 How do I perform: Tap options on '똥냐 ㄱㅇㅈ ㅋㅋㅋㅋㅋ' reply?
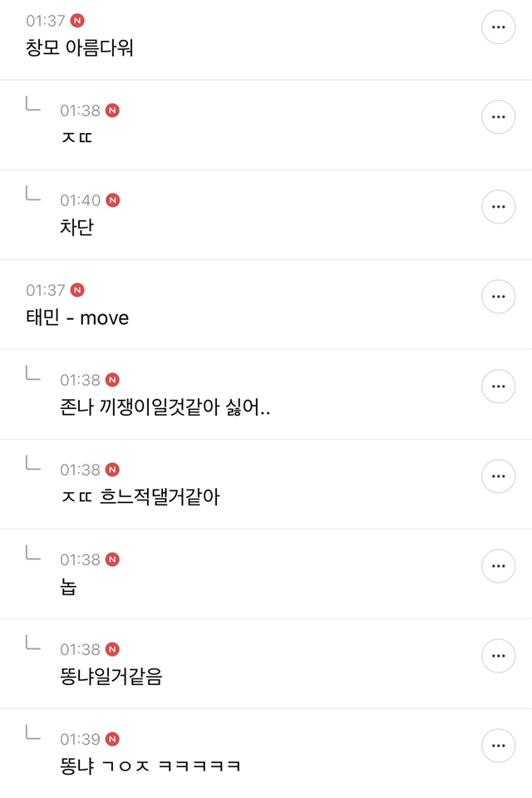click(498, 746)
